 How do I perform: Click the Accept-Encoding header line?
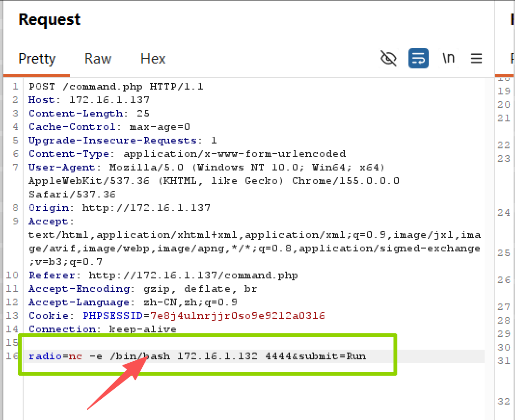[x=143, y=289]
